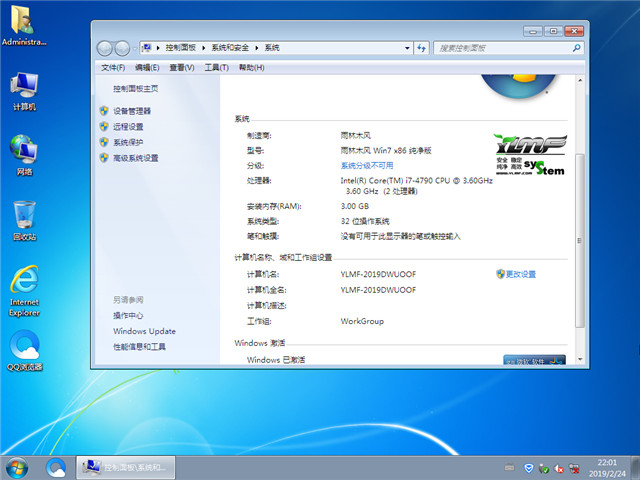This screenshot has height=480, width=640.
Task: Click the Intel Core i7-4790 processor text
Action: click(417, 186)
